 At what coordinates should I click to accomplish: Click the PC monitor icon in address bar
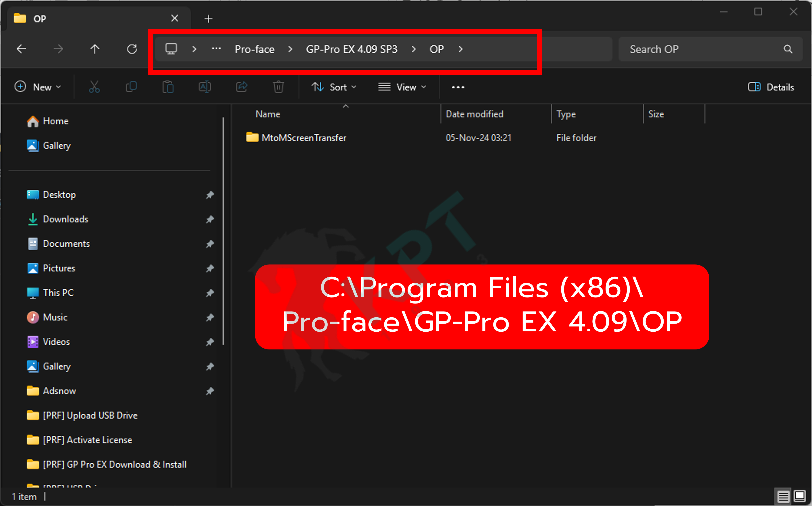coord(171,49)
